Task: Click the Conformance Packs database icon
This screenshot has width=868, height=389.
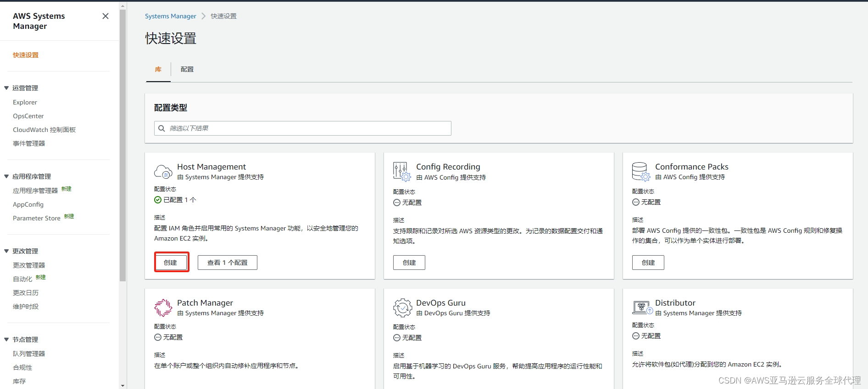Action: pos(641,172)
